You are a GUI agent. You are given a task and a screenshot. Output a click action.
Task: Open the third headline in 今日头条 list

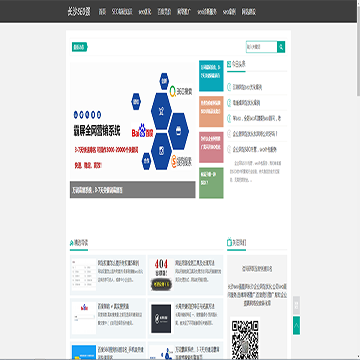[x=256, y=118]
